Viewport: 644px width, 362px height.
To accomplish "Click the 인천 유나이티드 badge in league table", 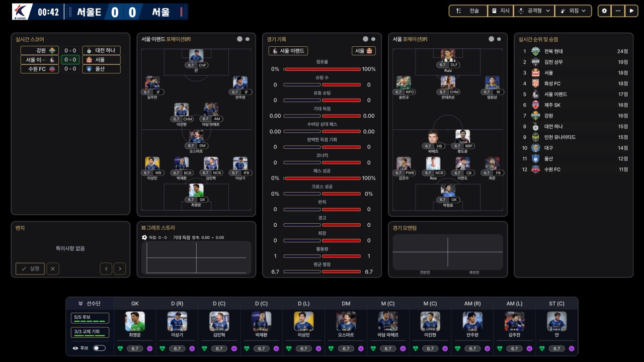I will pos(535,137).
